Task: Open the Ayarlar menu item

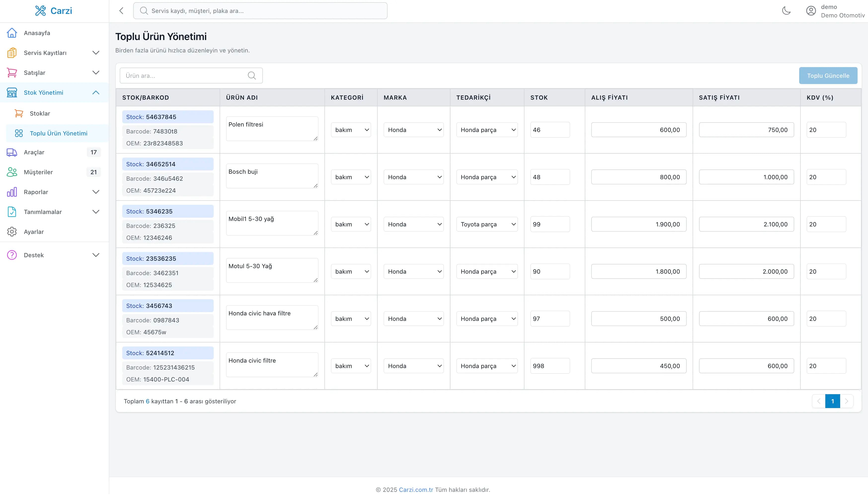Action: tap(54, 232)
